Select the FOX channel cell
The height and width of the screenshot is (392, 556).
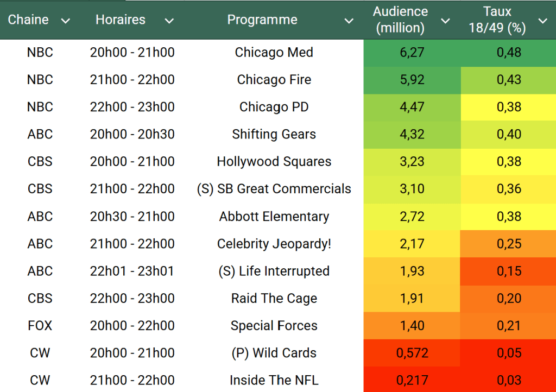[40, 326]
